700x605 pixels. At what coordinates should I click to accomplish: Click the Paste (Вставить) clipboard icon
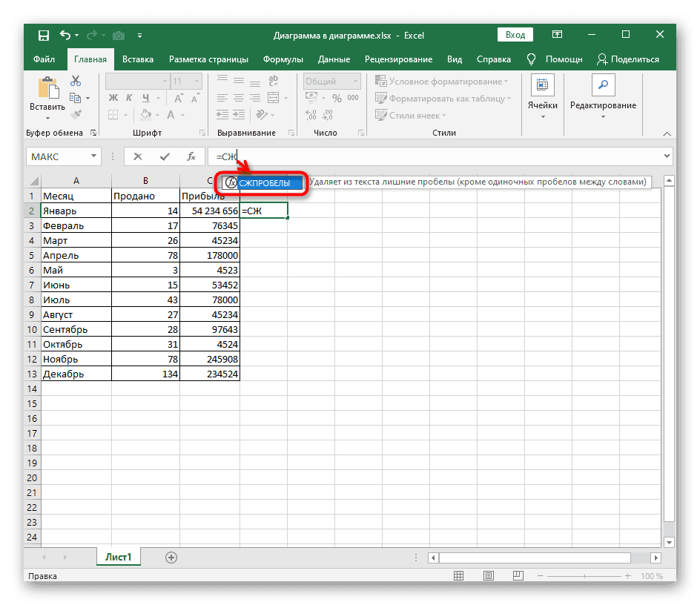pos(47,90)
